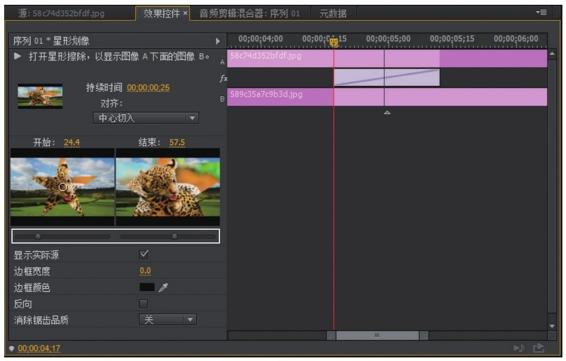Click the 边框宽度 value 0.0

[x=145, y=271]
